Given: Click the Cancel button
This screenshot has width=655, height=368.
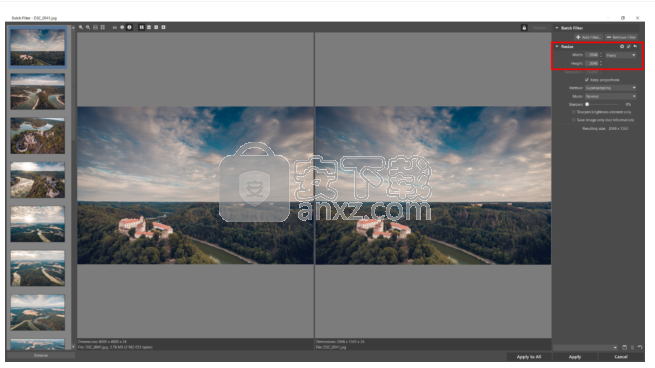Looking at the screenshot, I should (x=621, y=357).
